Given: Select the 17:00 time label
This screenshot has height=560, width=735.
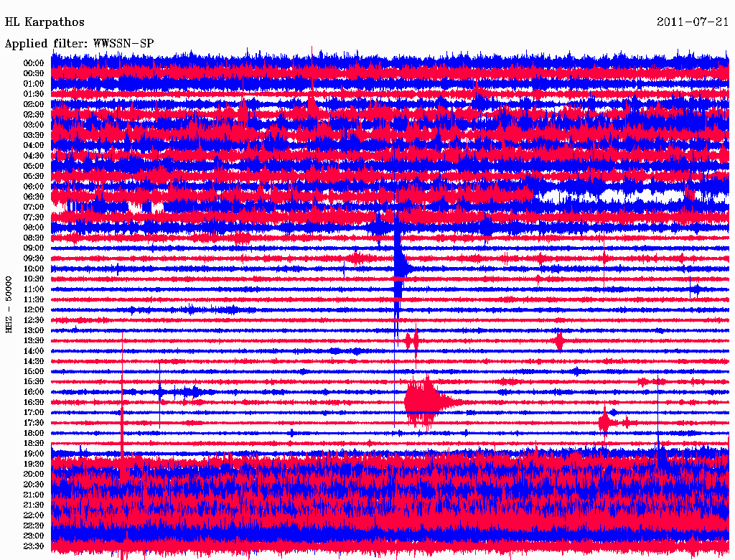Looking at the screenshot, I should (34, 413).
